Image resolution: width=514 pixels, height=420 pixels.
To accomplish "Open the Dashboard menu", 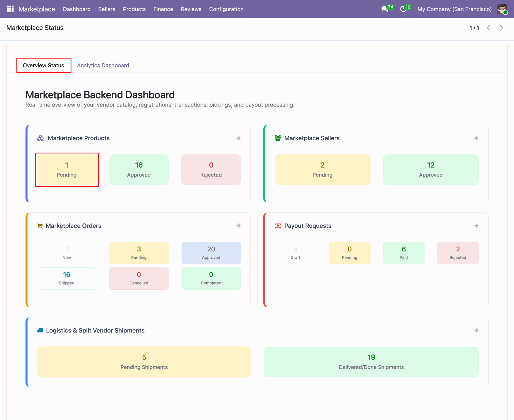I will coord(77,9).
